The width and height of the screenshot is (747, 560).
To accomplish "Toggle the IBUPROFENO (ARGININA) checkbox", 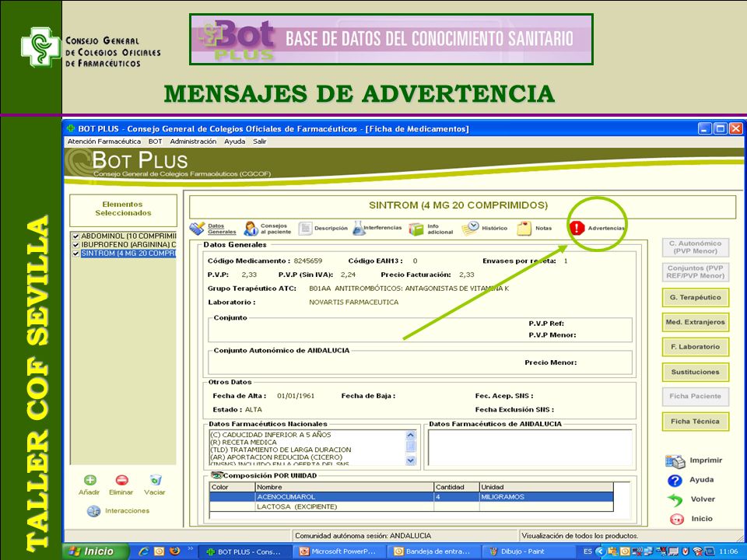I will point(75,245).
